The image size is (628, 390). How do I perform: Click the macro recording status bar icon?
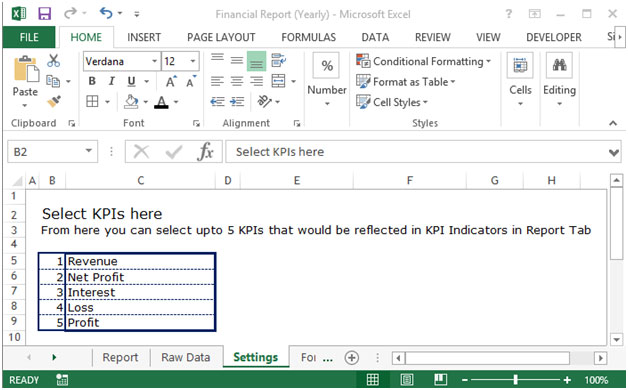tap(62, 380)
